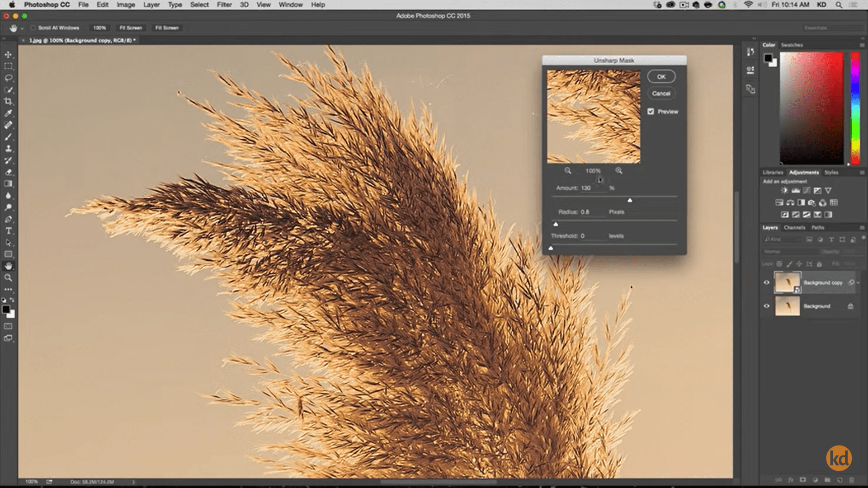Select the Crop tool

click(8, 102)
